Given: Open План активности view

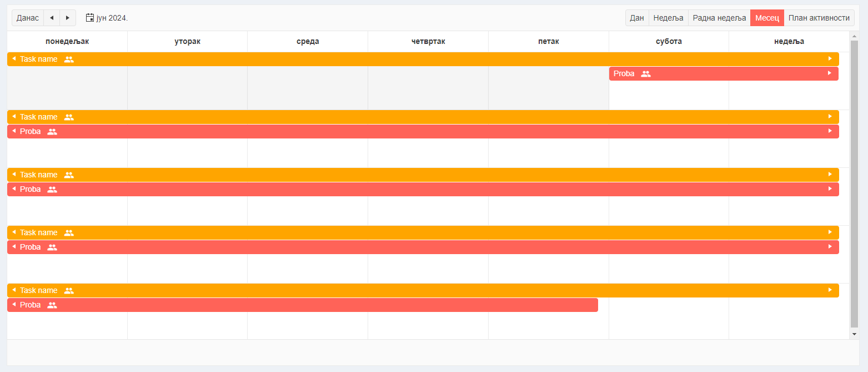Looking at the screenshot, I should (819, 18).
